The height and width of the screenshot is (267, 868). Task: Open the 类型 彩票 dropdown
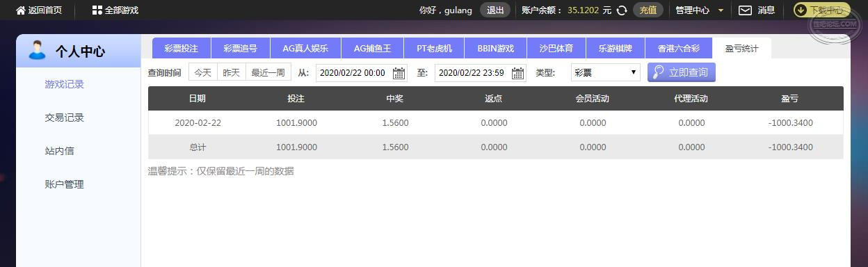605,72
